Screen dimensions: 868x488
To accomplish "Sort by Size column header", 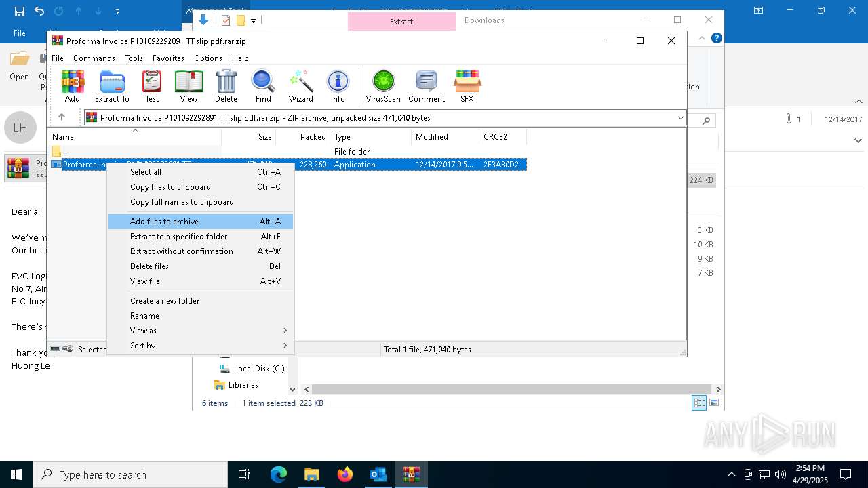I will pyautogui.click(x=248, y=137).
